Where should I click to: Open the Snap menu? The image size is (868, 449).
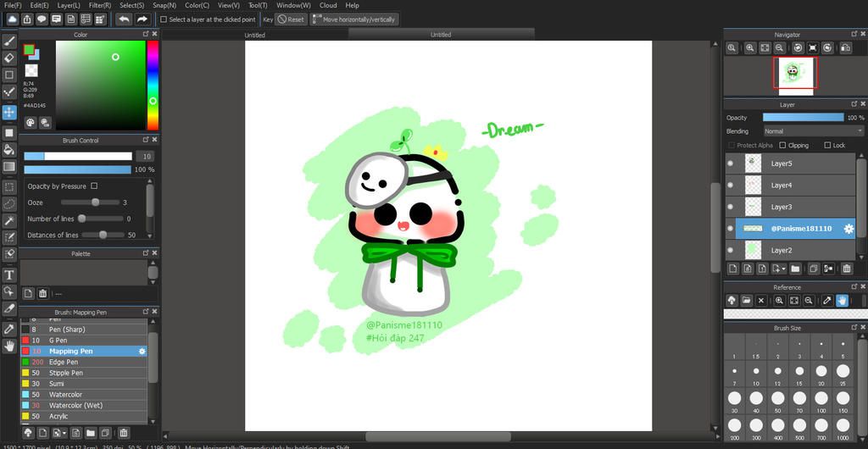[x=164, y=5]
